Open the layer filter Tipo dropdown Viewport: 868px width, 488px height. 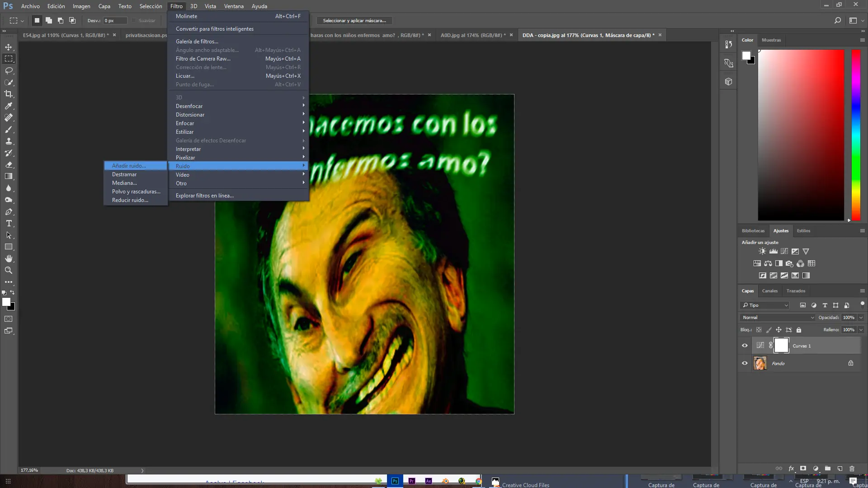point(765,305)
